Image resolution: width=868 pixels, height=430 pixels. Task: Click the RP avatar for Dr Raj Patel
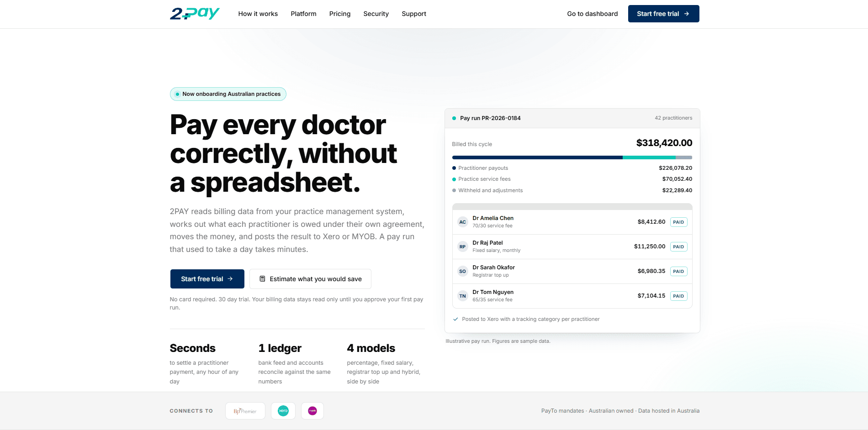pos(463,247)
